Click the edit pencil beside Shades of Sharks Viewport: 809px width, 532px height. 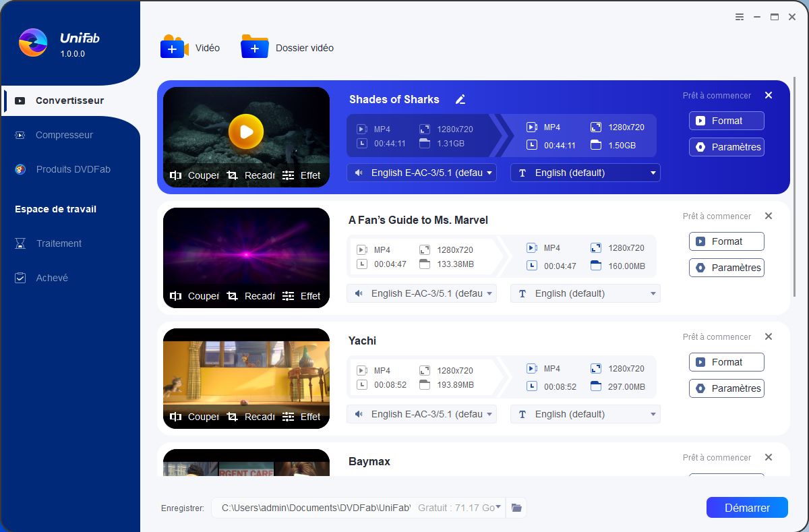[460, 100]
